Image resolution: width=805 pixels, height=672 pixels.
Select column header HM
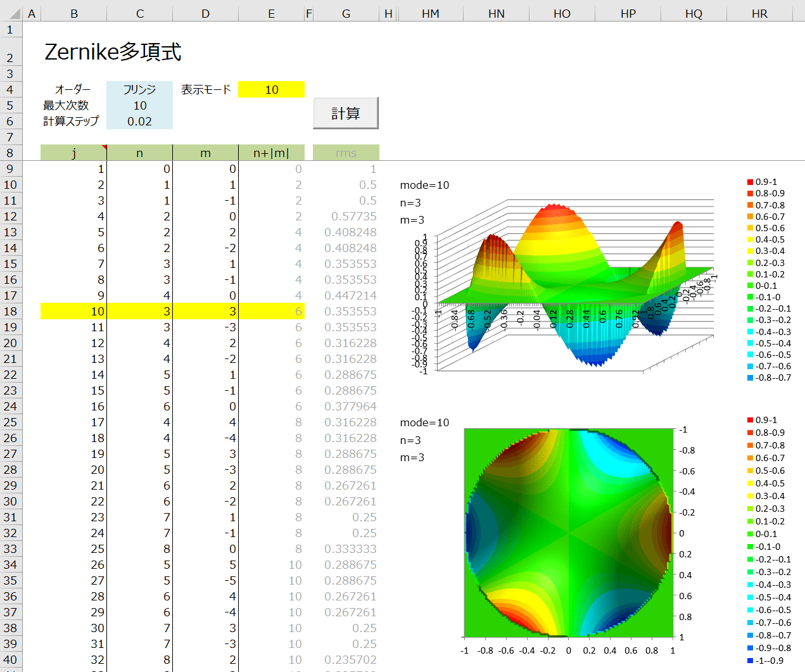click(x=430, y=13)
